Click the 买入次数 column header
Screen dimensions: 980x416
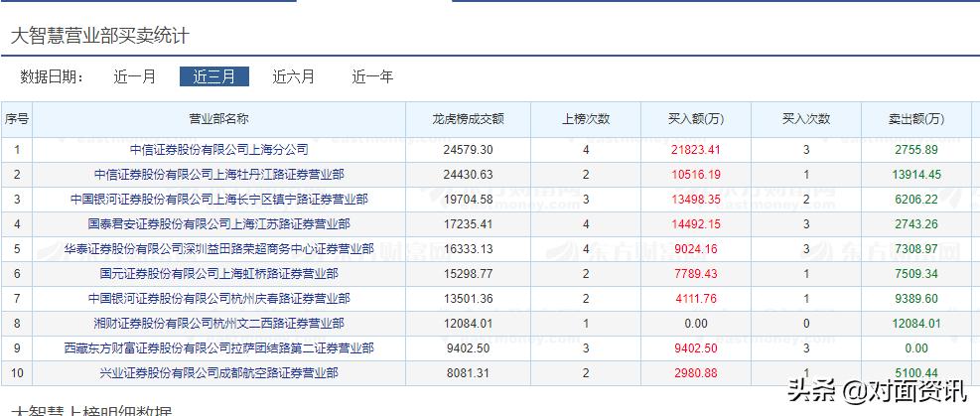point(806,119)
